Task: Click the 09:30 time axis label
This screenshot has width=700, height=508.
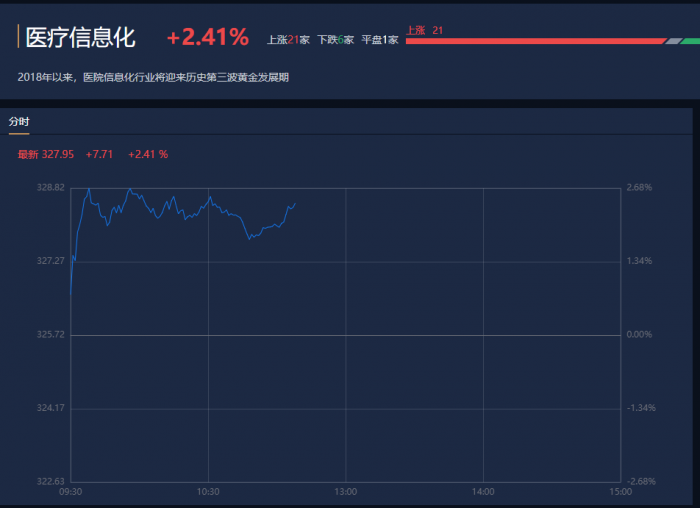Action: point(71,492)
